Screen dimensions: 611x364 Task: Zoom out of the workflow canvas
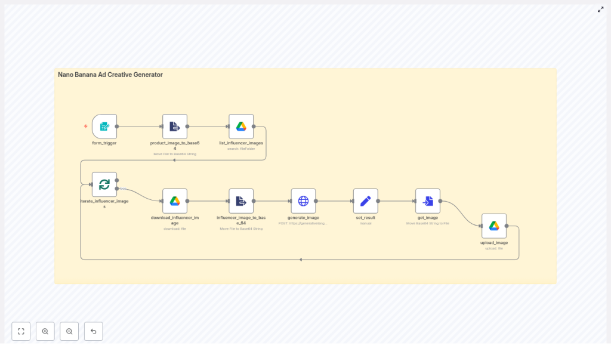point(69,331)
